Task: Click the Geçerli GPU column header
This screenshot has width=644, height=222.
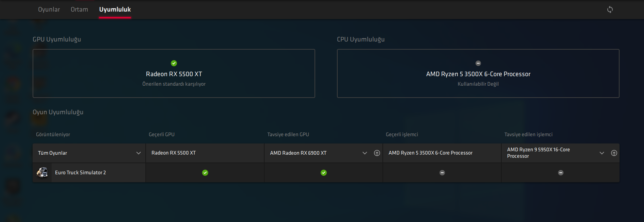Action: [x=162, y=135]
